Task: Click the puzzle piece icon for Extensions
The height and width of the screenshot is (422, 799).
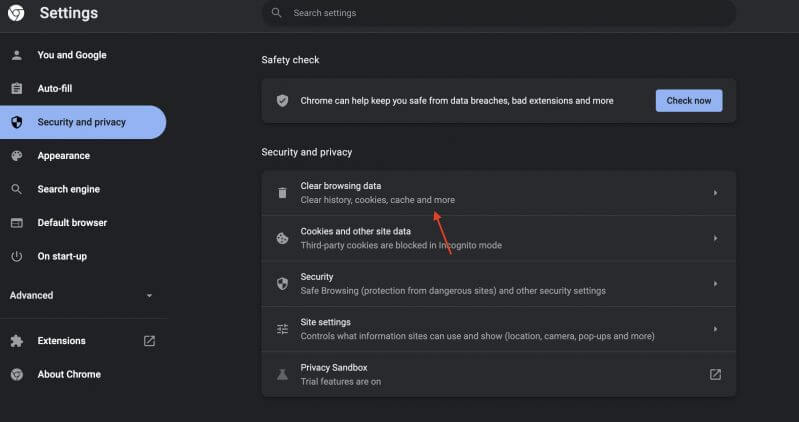Action: pyautogui.click(x=17, y=341)
